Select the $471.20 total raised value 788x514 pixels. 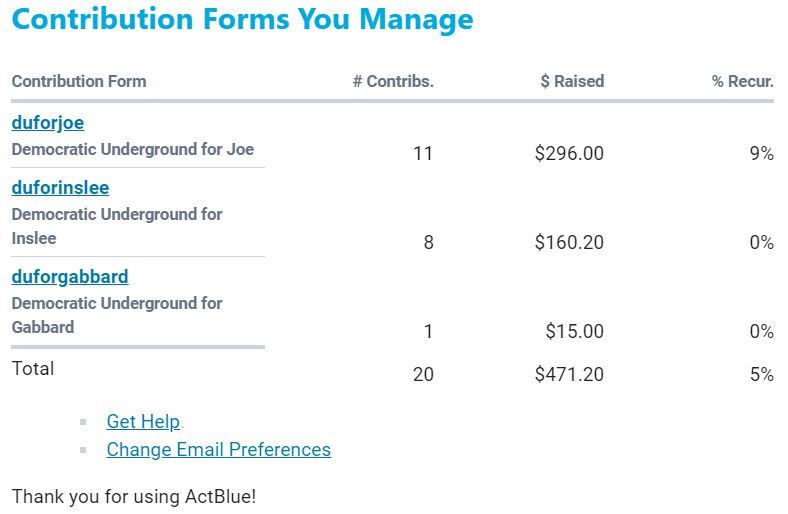pos(569,375)
